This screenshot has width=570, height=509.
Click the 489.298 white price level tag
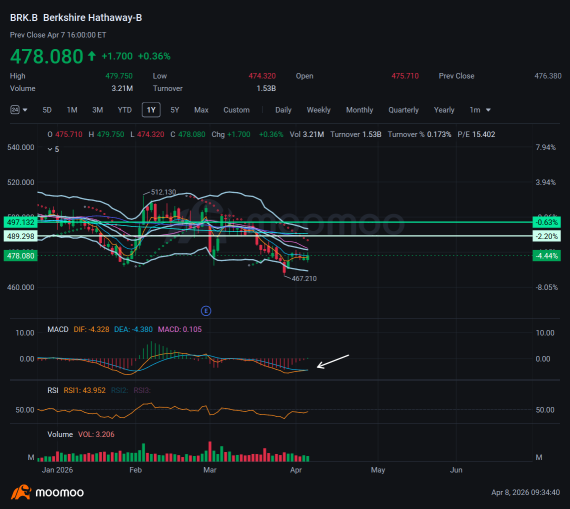[21, 236]
